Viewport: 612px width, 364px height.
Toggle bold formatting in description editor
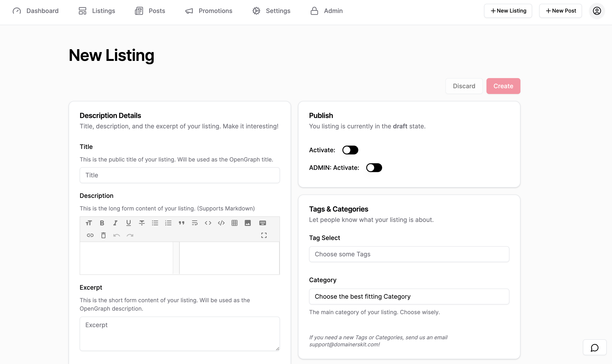point(102,223)
